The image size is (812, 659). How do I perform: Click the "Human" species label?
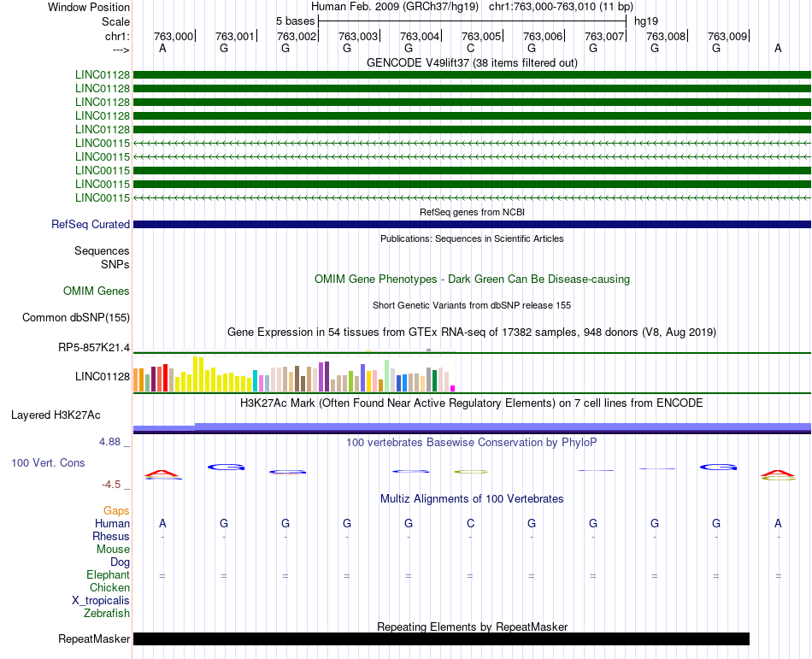point(112,523)
